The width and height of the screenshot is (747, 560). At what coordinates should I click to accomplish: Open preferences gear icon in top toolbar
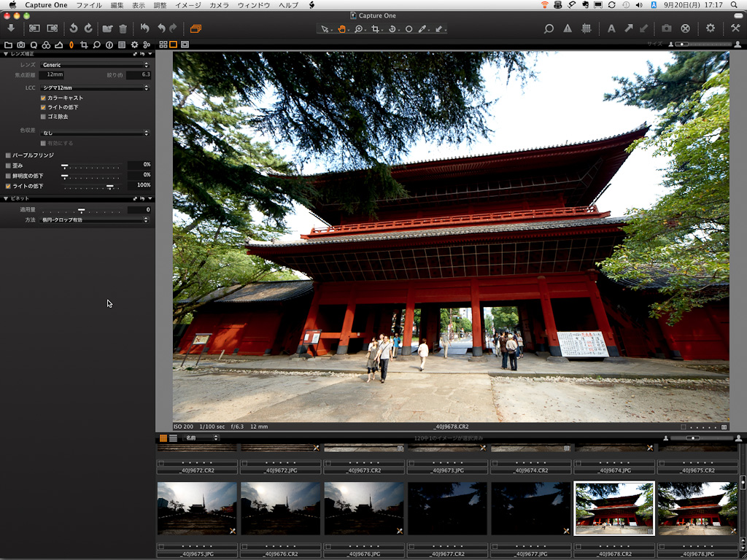click(711, 28)
